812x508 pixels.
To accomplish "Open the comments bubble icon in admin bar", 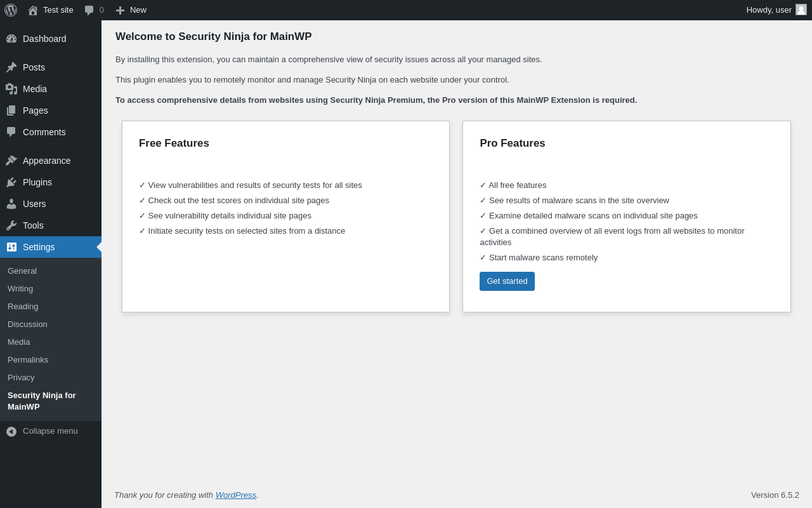I will [89, 10].
